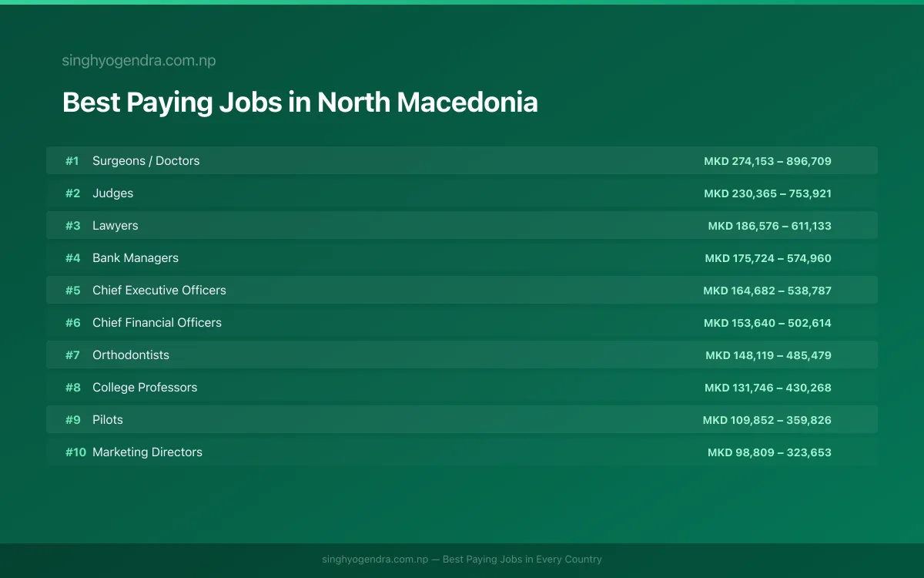The image size is (924, 578).
Task: Click the #1 rank number
Action: pyautogui.click(x=72, y=161)
